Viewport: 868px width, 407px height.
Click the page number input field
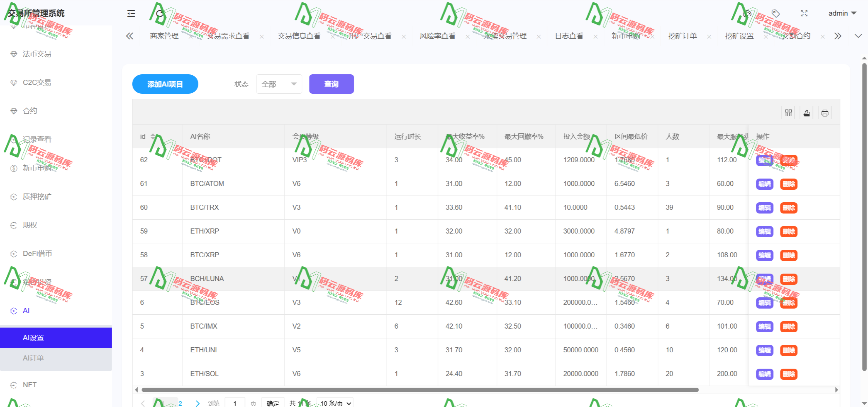(x=235, y=403)
